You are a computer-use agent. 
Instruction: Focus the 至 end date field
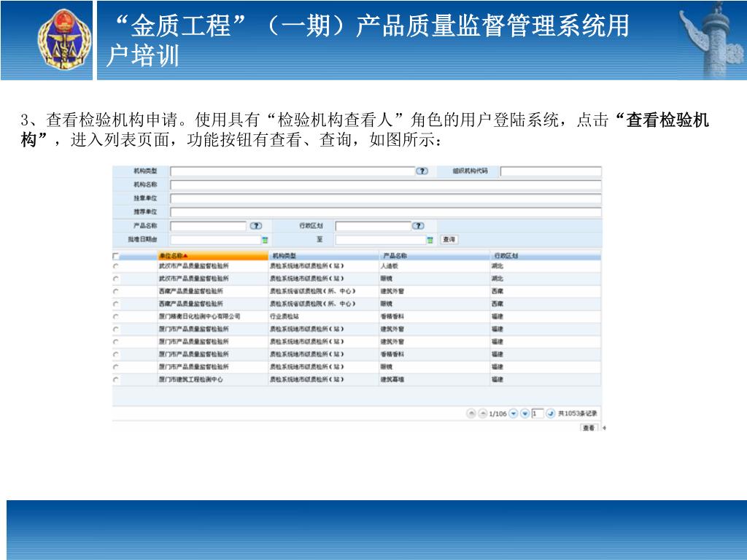[x=381, y=240]
